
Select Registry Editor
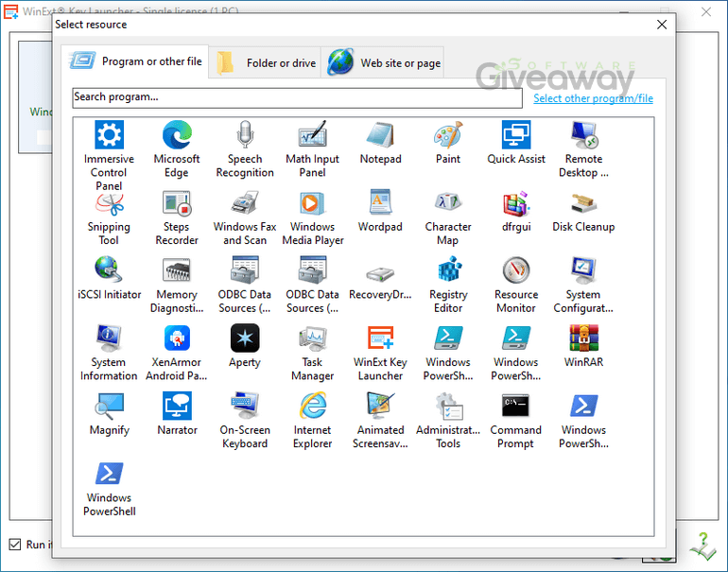point(448,270)
